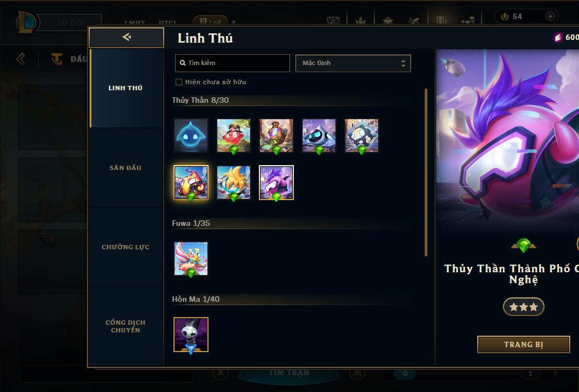This screenshot has height=392, width=579.
Task: Choose the pink Fuwa little legend
Action: [x=191, y=259]
